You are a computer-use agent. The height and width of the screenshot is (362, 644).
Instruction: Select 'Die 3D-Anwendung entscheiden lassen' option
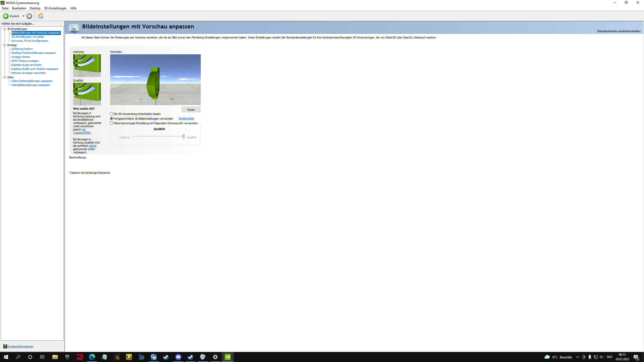tap(112, 114)
